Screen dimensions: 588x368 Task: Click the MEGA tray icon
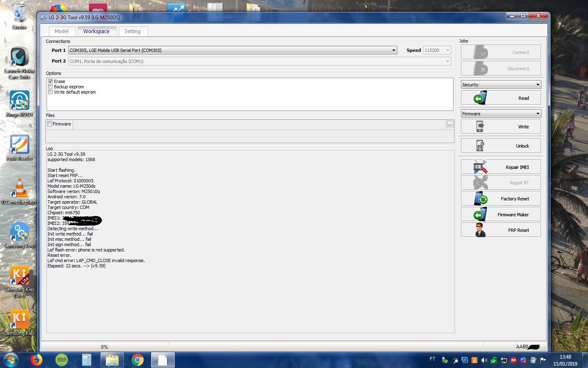click(x=513, y=360)
